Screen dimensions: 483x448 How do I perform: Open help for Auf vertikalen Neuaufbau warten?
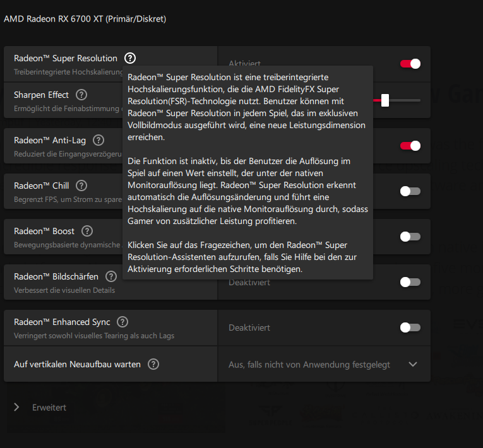click(x=153, y=364)
